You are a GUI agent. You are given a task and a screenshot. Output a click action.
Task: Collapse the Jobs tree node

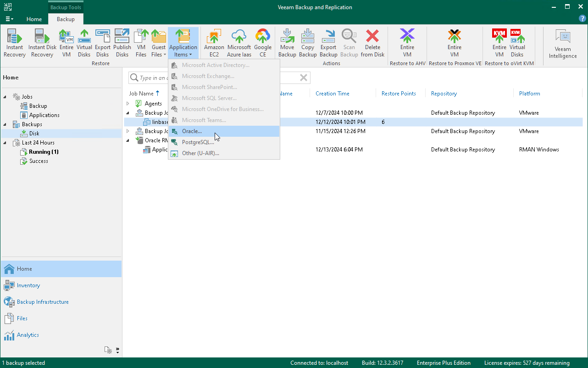tap(6, 97)
